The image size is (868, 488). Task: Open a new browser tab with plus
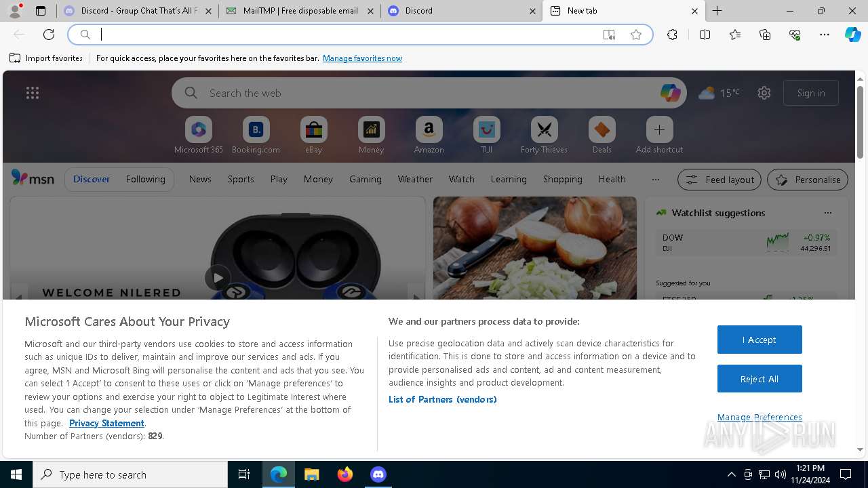click(717, 11)
